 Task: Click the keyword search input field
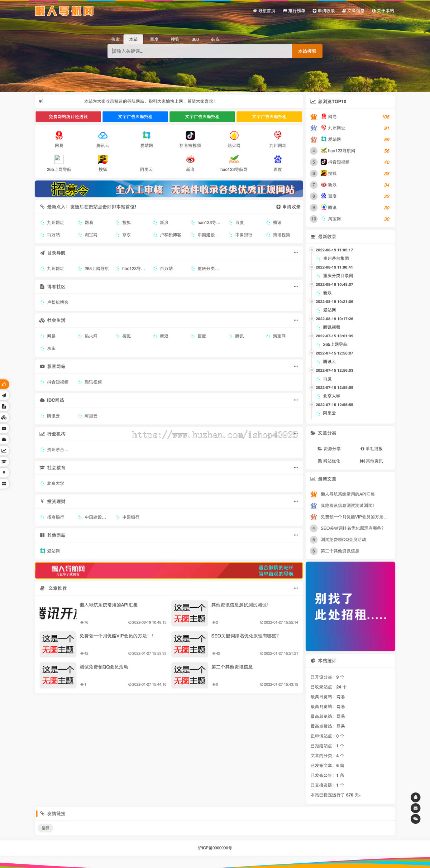200,51
